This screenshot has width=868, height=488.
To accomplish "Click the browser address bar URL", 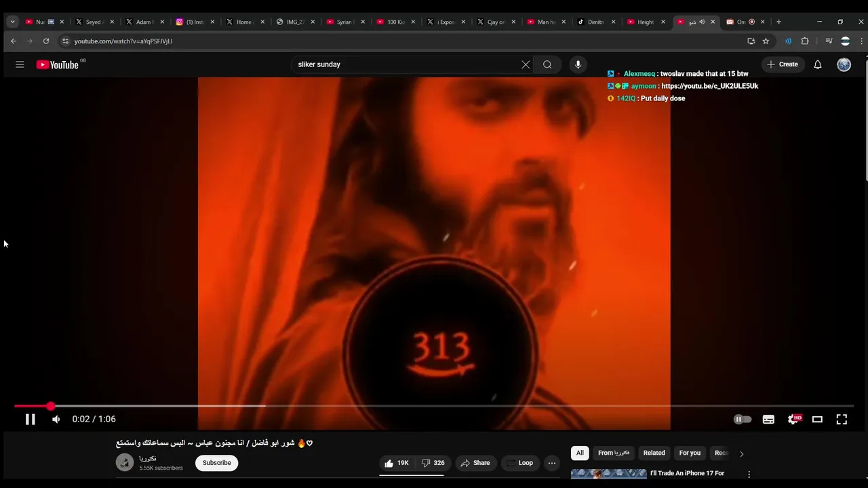I will pyautogui.click(x=123, y=41).
